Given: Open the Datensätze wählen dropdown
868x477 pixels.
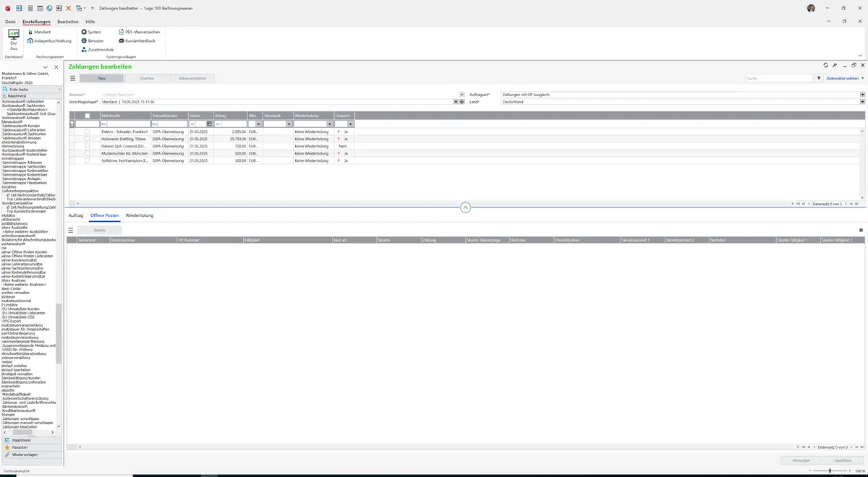Looking at the screenshot, I should tap(845, 78).
